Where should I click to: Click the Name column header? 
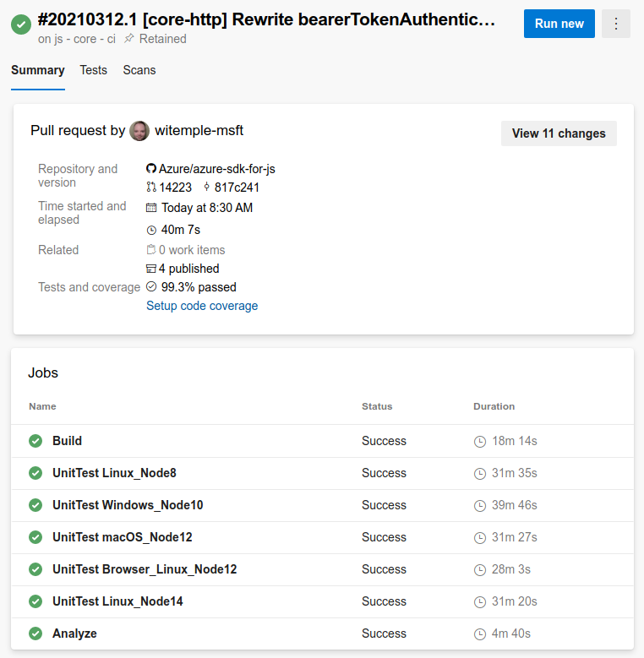click(42, 406)
